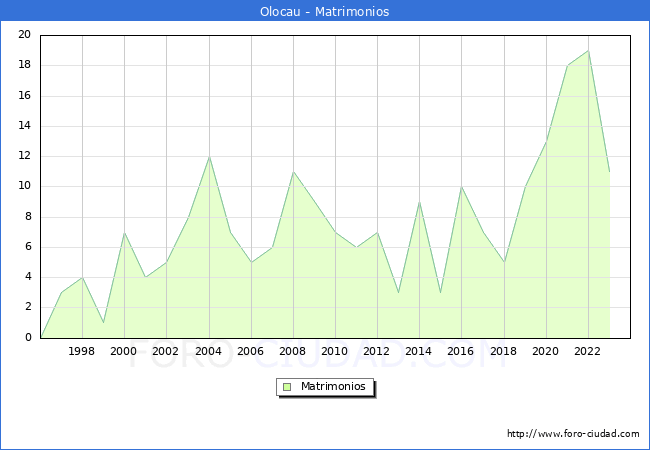Click the 2014 peak at value 9
Viewport: 650px width, 450px height.
(x=419, y=202)
